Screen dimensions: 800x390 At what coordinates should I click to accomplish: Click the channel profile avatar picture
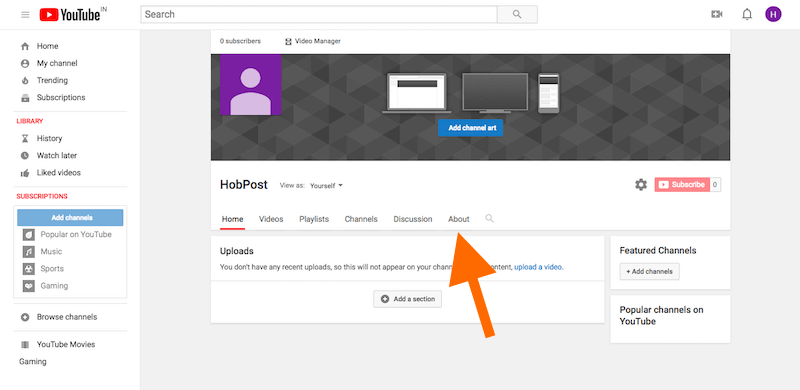click(x=251, y=84)
